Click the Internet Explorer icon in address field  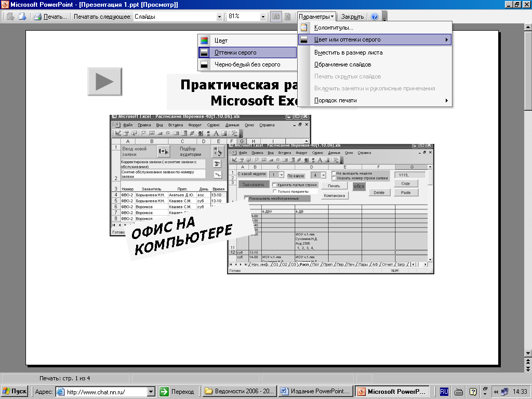click(x=60, y=392)
